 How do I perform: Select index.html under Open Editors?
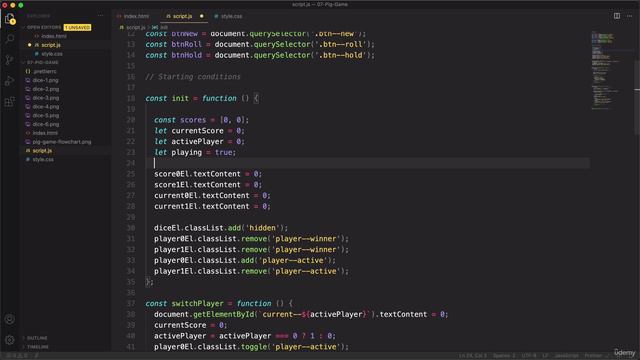53,36
